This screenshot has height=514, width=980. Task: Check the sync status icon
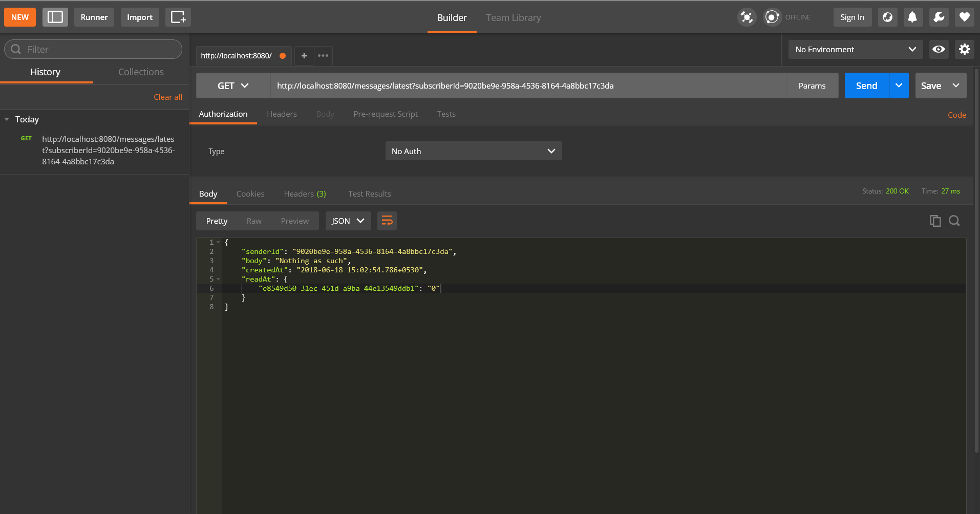[x=772, y=17]
